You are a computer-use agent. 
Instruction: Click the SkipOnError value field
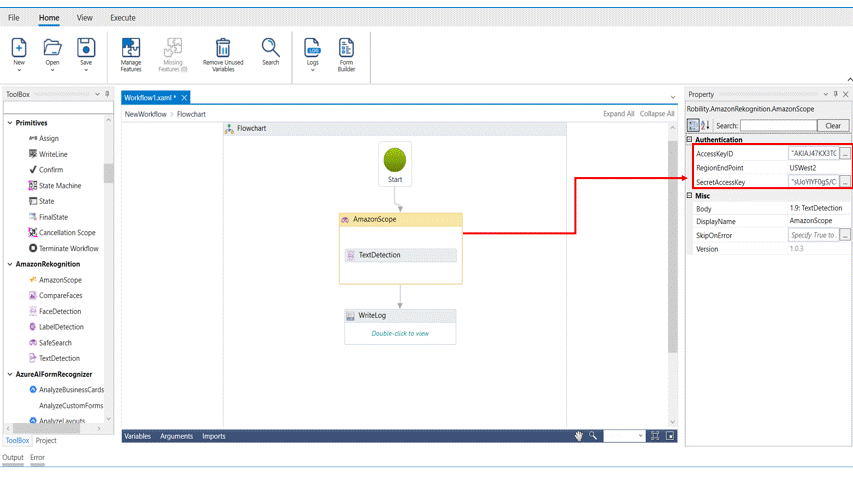pyautogui.click(x=812, y=235)
